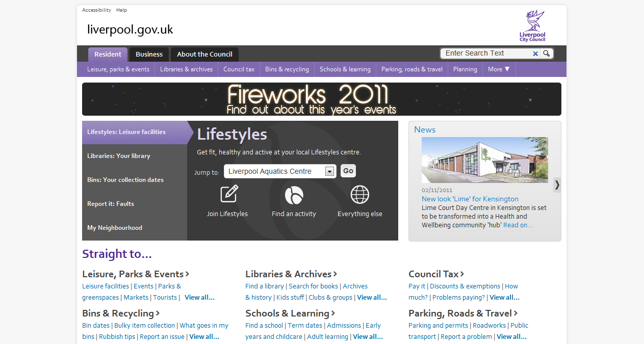The height and width of the screenshot is (344, 644).
Task: Open Council tax in the navigation bar
Action: (239, 69)
